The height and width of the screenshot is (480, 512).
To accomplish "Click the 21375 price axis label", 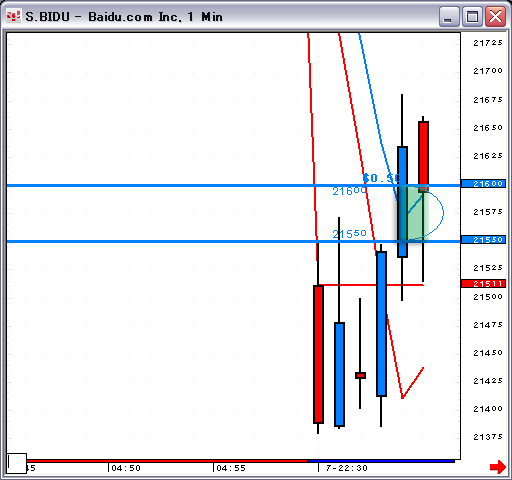I will click(488, 437).
